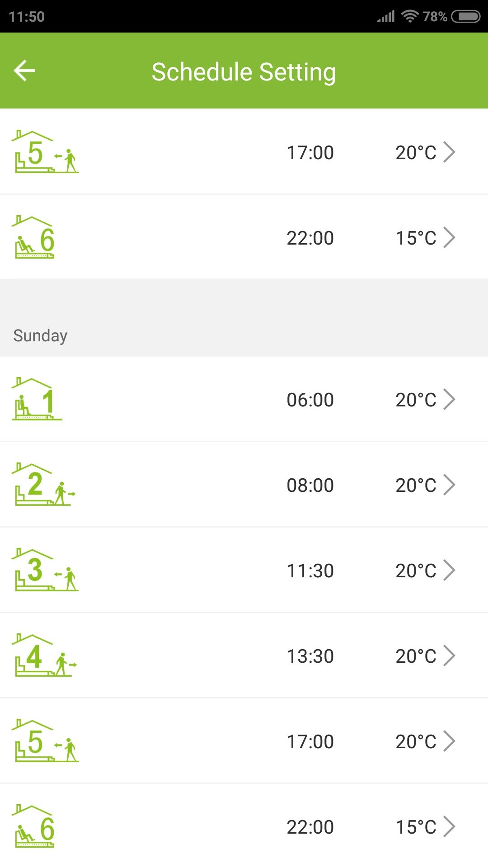Tap Sunday period 6 sleep icon

pos(33,826)
